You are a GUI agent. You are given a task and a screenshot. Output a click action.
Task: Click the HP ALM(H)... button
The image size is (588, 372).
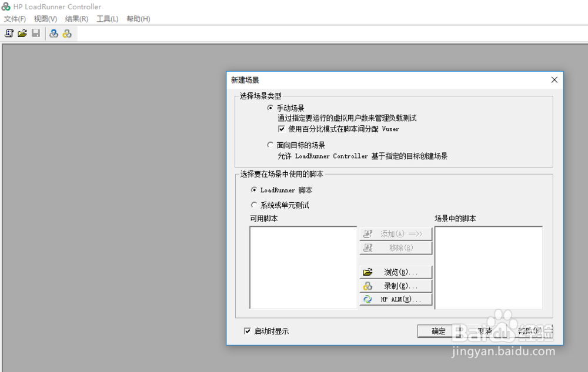pos(396,299)
